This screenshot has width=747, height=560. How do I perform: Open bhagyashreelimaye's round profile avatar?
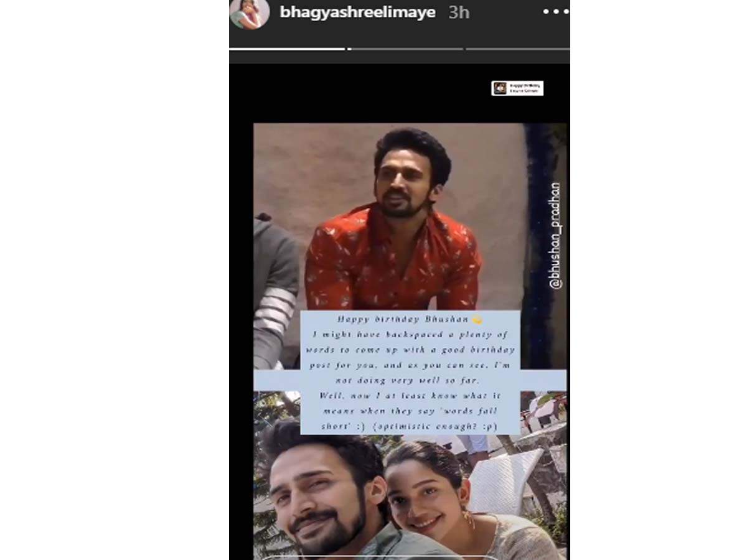pos(250,14)
